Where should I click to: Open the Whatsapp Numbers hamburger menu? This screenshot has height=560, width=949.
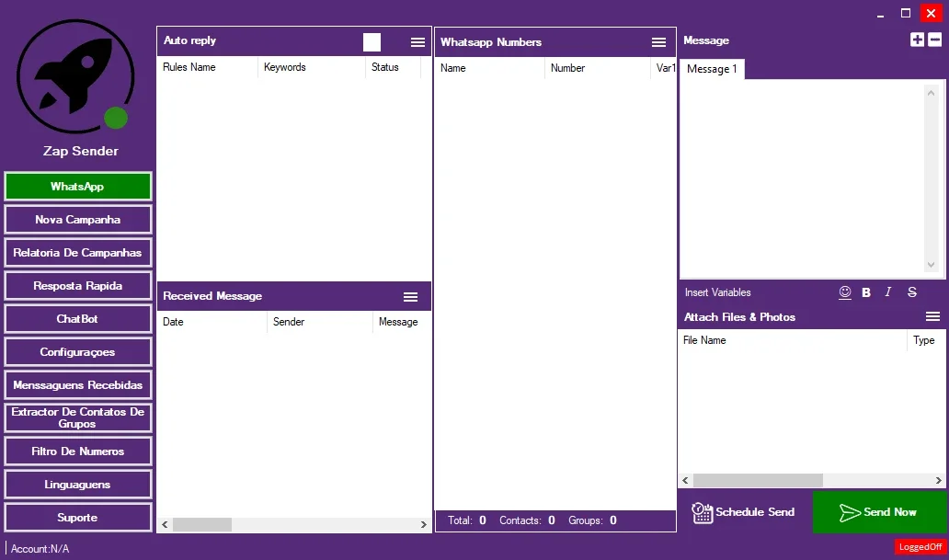pos(658,41)
